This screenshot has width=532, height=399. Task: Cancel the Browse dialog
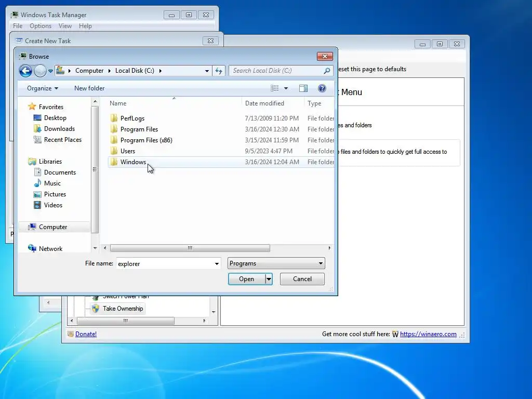[302, 279]
